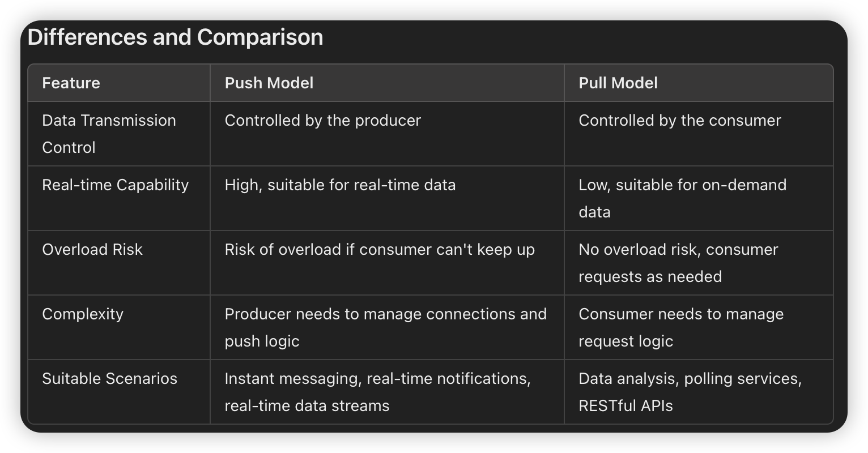Select the Push Model column header
Image resolution: width=868 pixels, height=453 pixels.
point(387,83)
